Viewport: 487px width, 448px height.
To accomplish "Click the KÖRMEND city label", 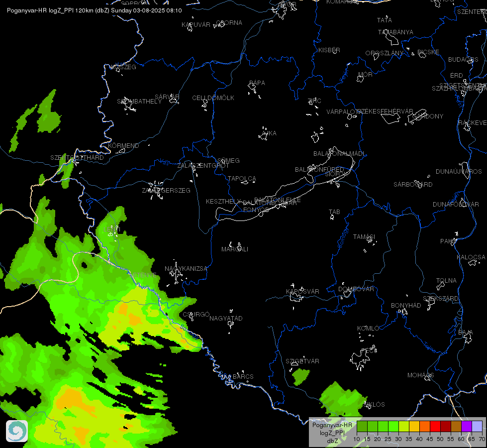I will point(123,146).
